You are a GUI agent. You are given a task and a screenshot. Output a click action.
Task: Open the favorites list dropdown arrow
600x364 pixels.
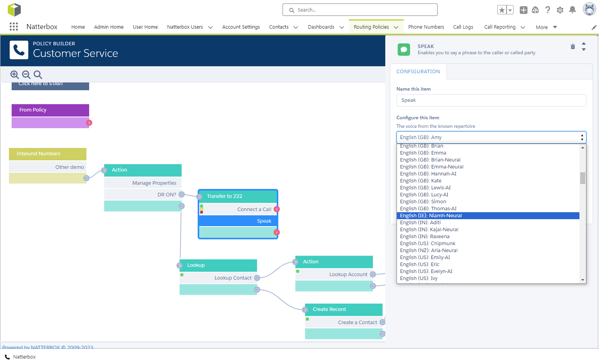pos(510,10)
